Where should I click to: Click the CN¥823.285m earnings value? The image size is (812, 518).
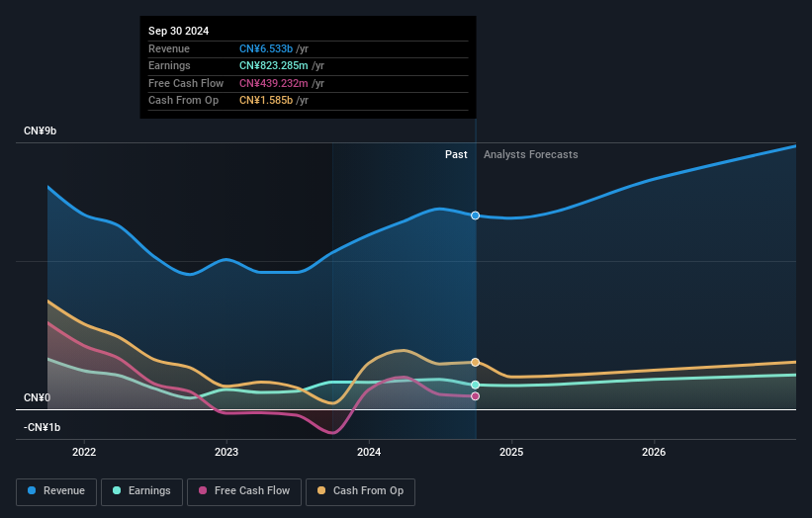273,65
